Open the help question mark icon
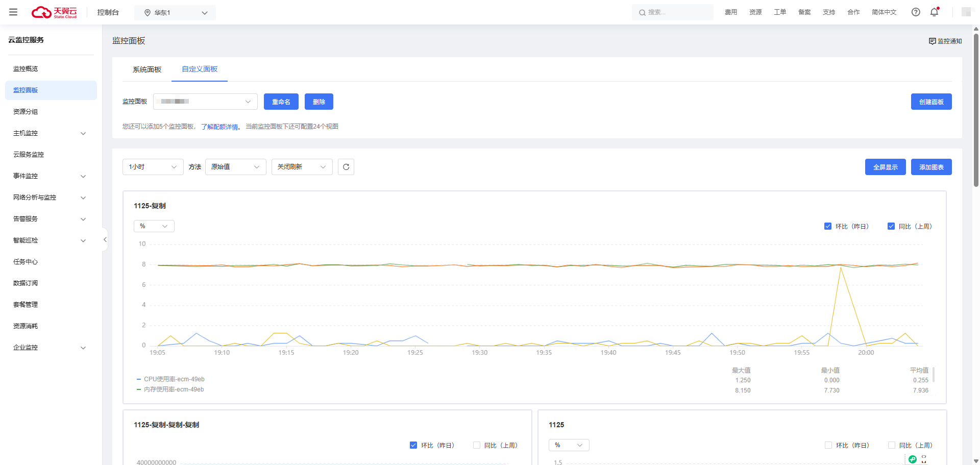Image resolution: width=980 pixels, height=465 pixels. (x=916, y=12)
